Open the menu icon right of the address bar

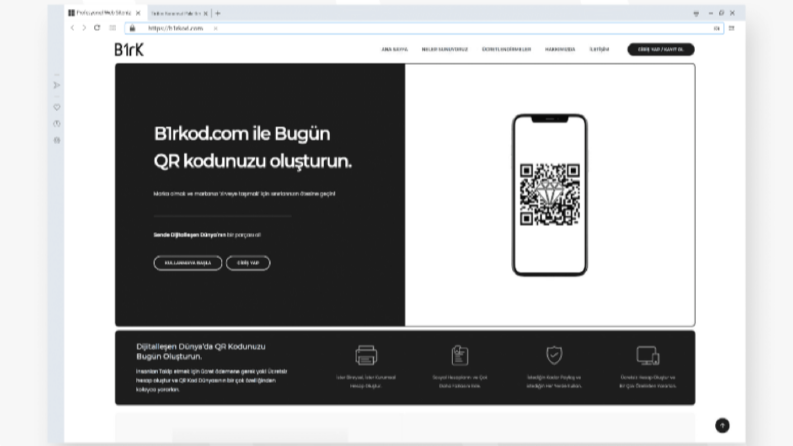[x=731, y=28]
